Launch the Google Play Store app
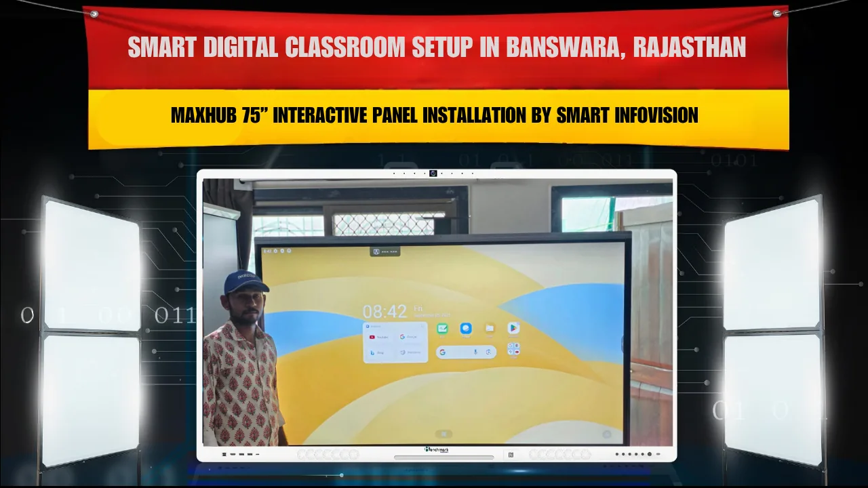This screenshot has height=488, width=868. [x=513, y=328]
